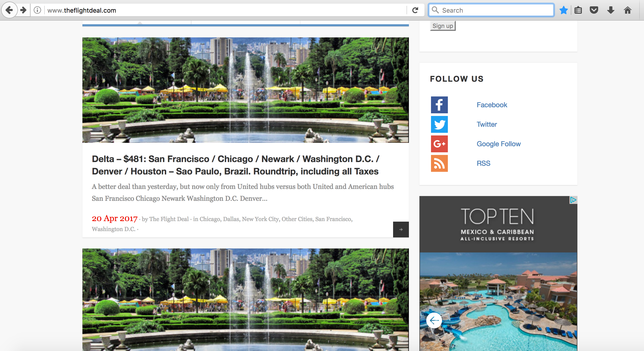Screen dimensions: 644x351
Task: Click the Google Plus icon
Action: click(439, 144)
